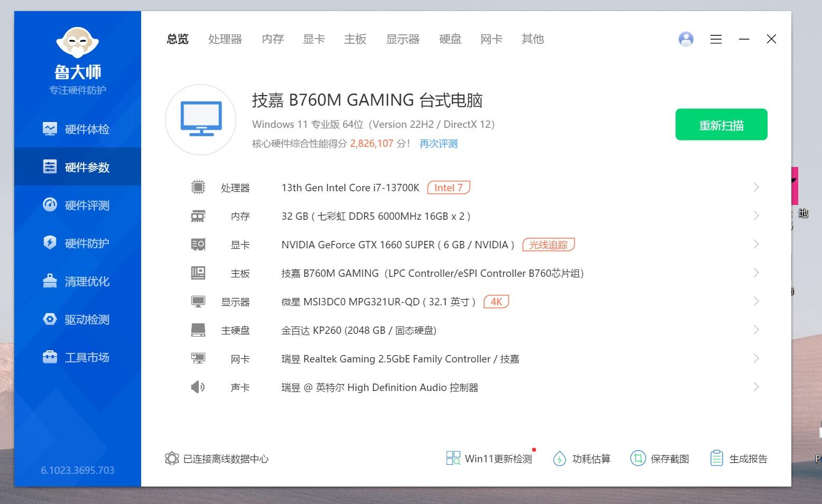
Task: Expand the 内存 row arrow
Action: pyautogui.click(x=756, y=216)
